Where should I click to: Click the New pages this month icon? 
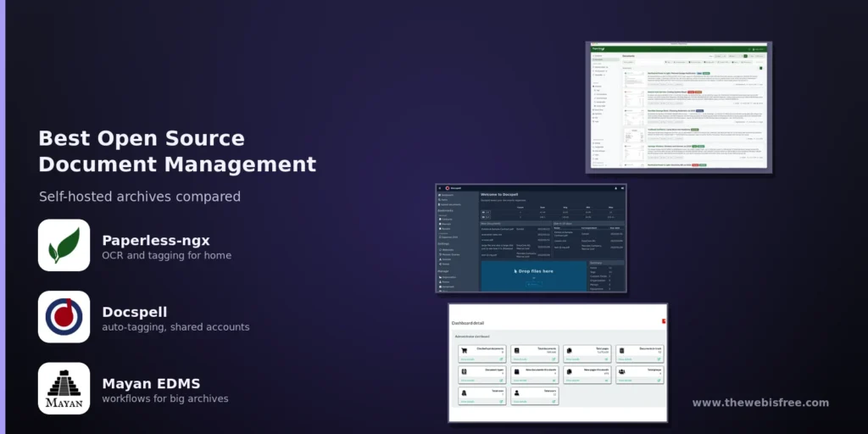569,372
